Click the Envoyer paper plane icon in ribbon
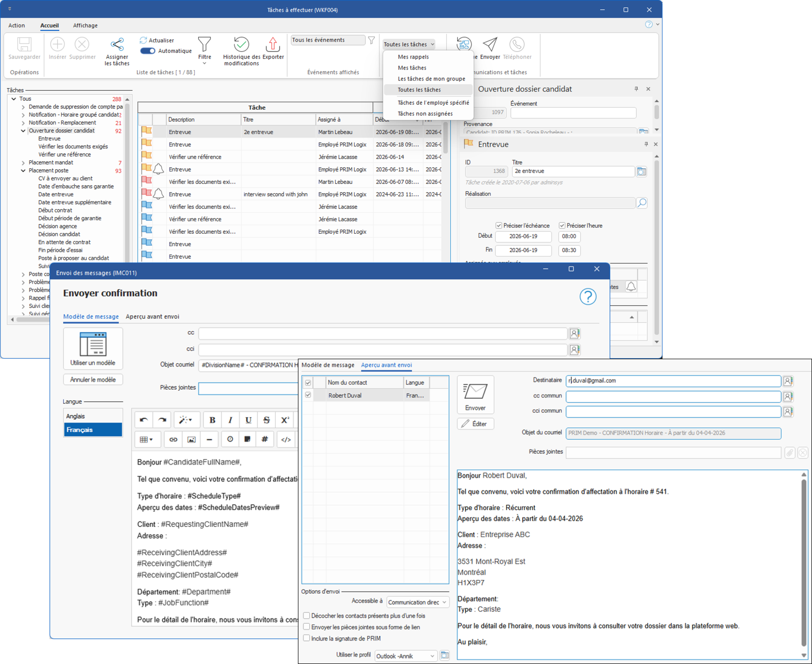The height and width of the screenshot is (664, 812). pos(490,44)
